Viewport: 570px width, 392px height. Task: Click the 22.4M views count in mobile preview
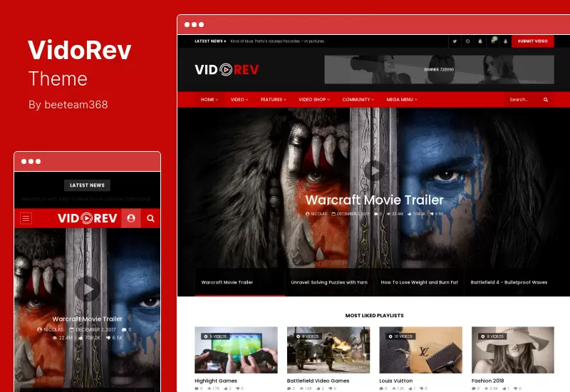[63, 338]
